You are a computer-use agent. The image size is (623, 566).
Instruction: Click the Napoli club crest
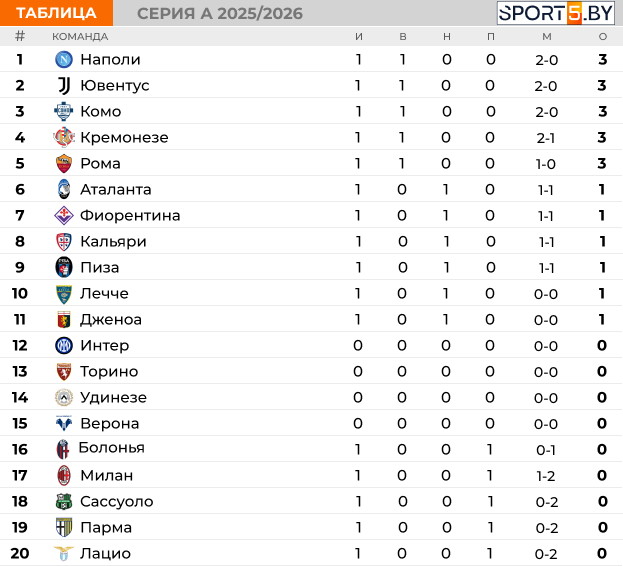64,60
